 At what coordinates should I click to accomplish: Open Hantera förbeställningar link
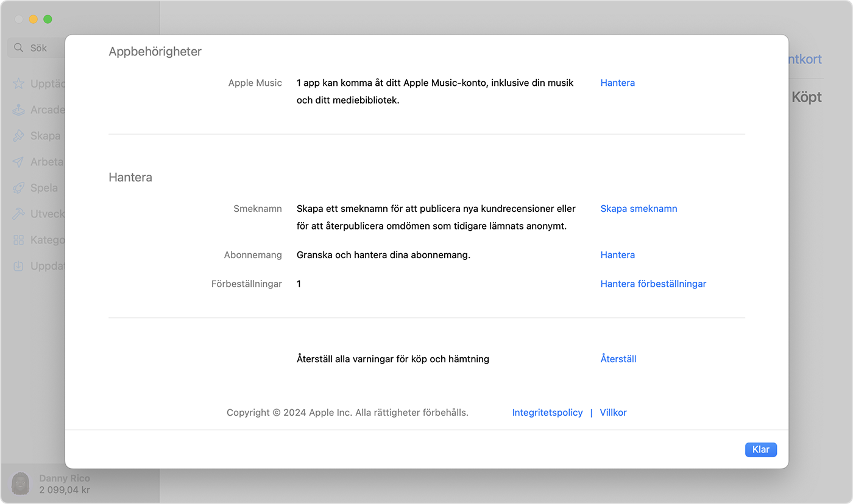pyautogui.click(x=653, y=284)
